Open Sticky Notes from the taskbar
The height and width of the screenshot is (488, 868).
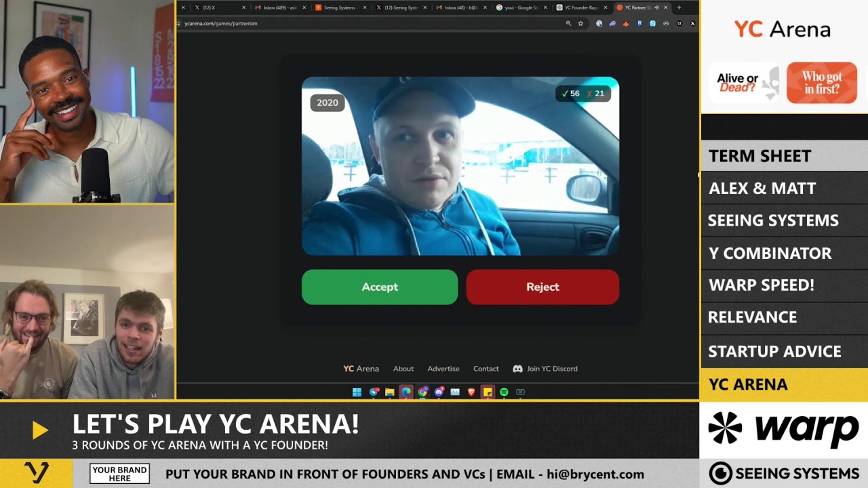(488, 392)
